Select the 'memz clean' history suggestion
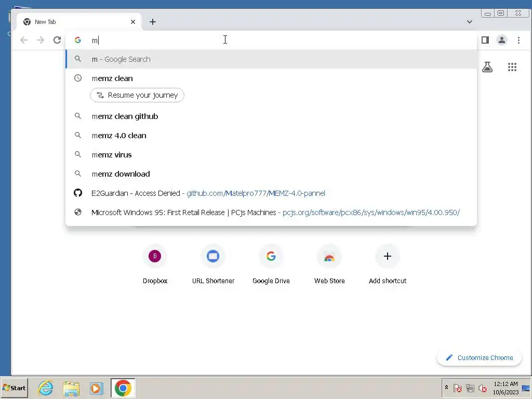This screenshot has height=399, width=532. (271, 78)
